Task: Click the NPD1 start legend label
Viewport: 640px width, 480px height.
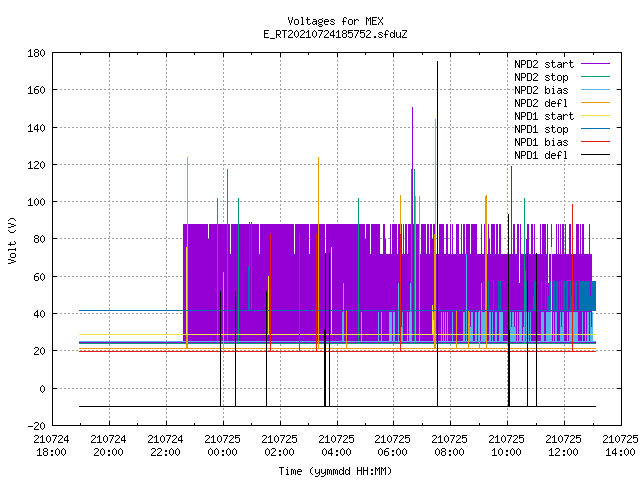Action: click(544, 116)
